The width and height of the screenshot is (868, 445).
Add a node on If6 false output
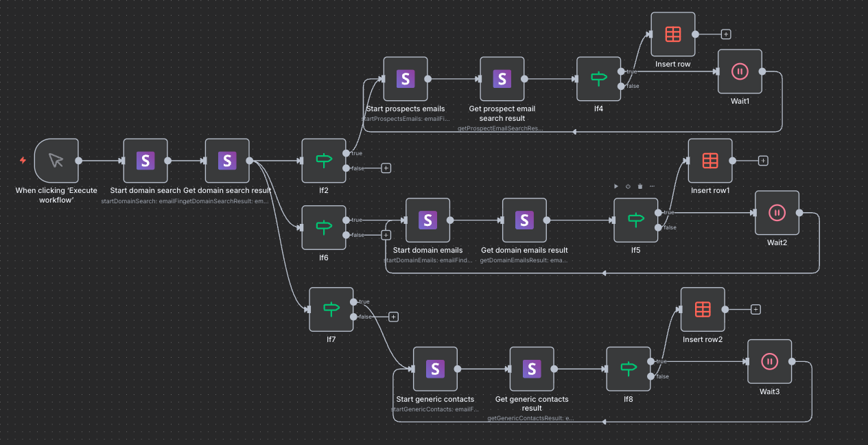pos(386,235)
